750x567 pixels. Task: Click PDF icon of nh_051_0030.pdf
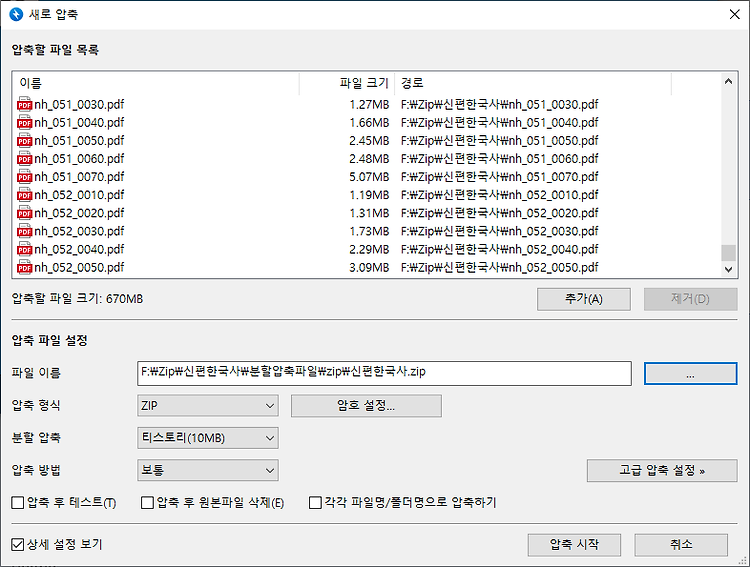[x=24, y=104]
